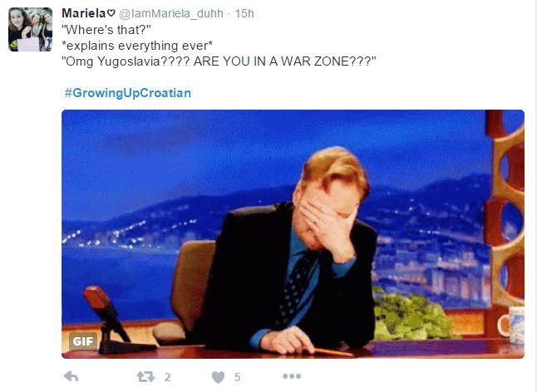537x392 pixels.
Task: Open the three-dot more options menu
Action: [292, 376]
